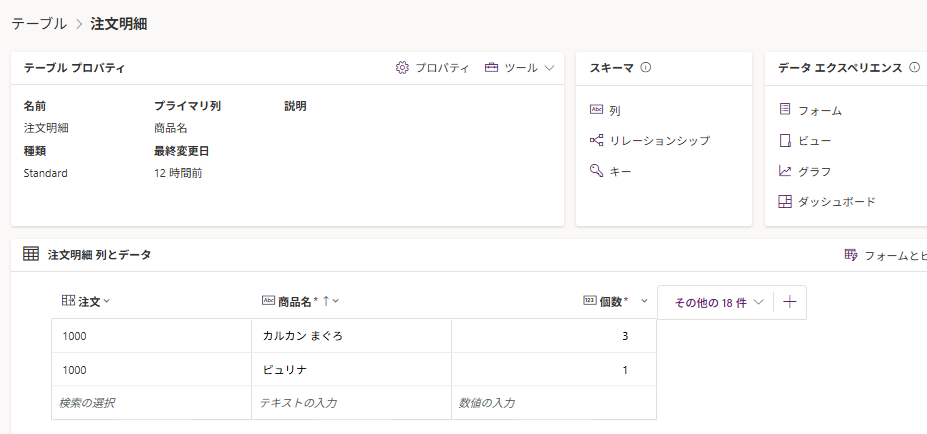Image resolution: width=927 pixels, height=434 pixels.
Task: Click the Properties gear icon
Action: [402, 68]
